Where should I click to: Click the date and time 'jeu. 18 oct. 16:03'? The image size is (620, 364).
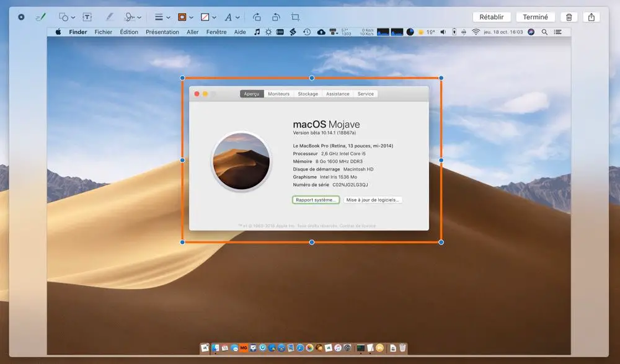coord(503,32)
